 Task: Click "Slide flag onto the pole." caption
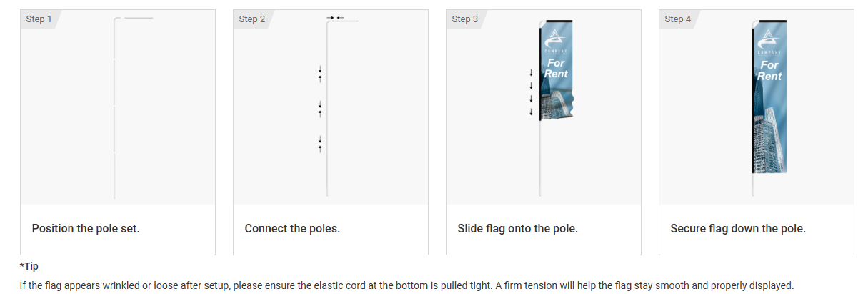[x=517, y=229]
